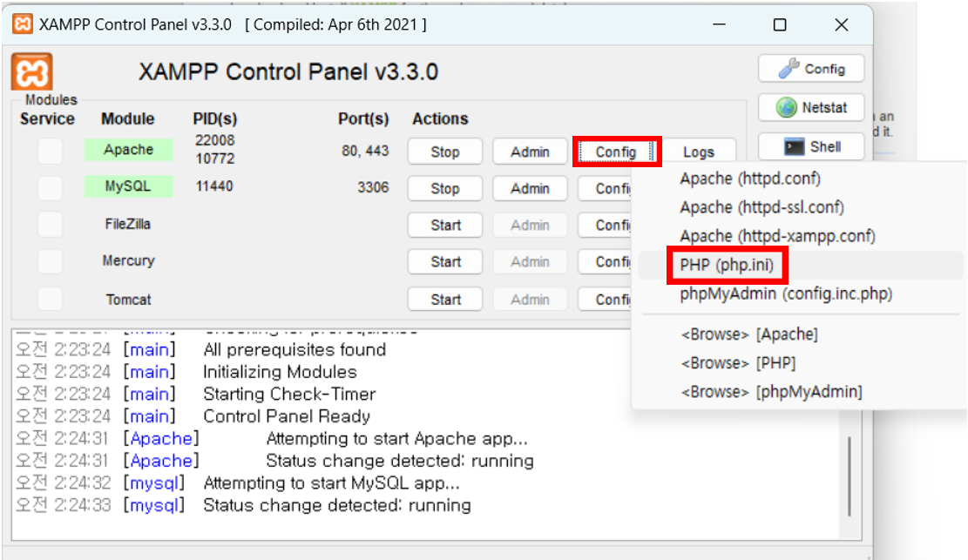Click the green Apache module label
Viewport: 968px width, 560px height.
128,150
